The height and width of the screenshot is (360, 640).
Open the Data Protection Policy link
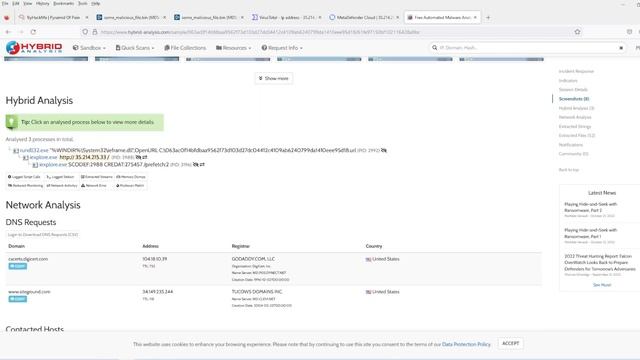point(466,344)
